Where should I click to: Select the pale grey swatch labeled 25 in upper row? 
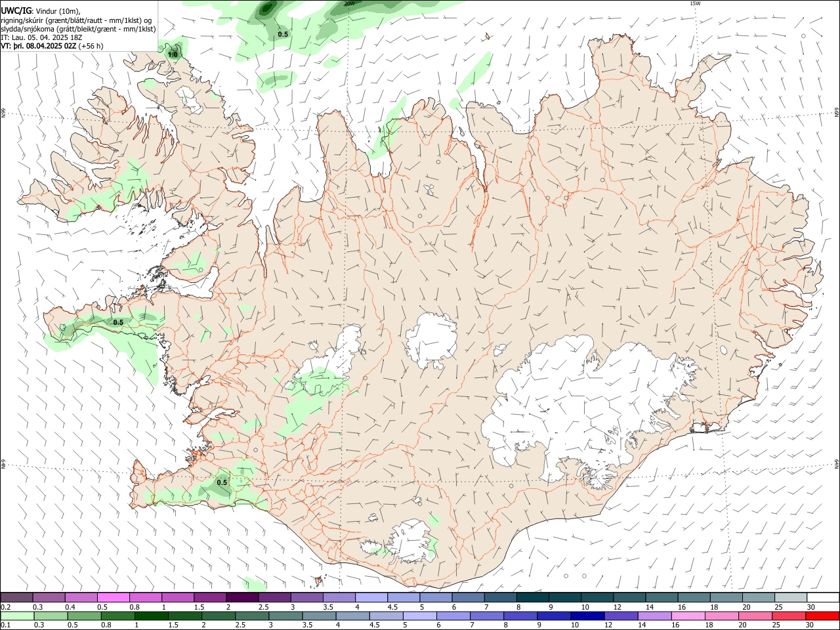click(791, 598)
